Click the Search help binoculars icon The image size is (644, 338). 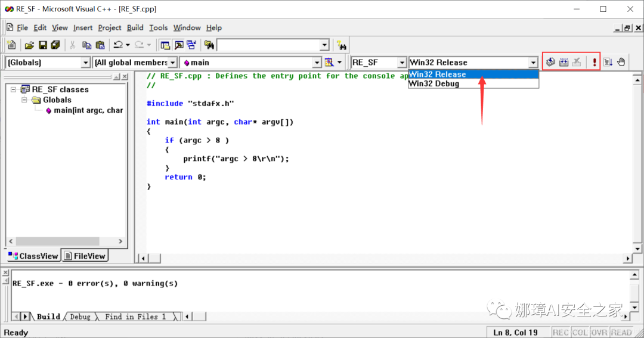tap(341, 45)
